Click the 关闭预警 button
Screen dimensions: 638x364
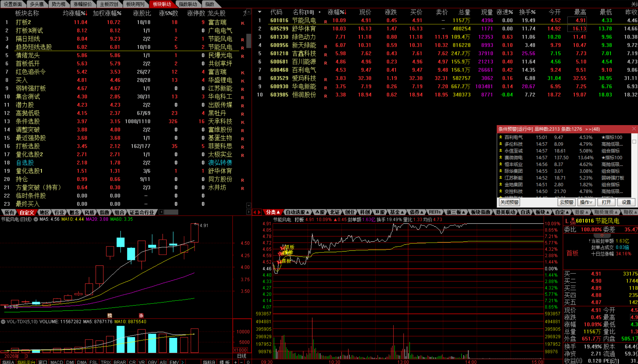[509, 202]
